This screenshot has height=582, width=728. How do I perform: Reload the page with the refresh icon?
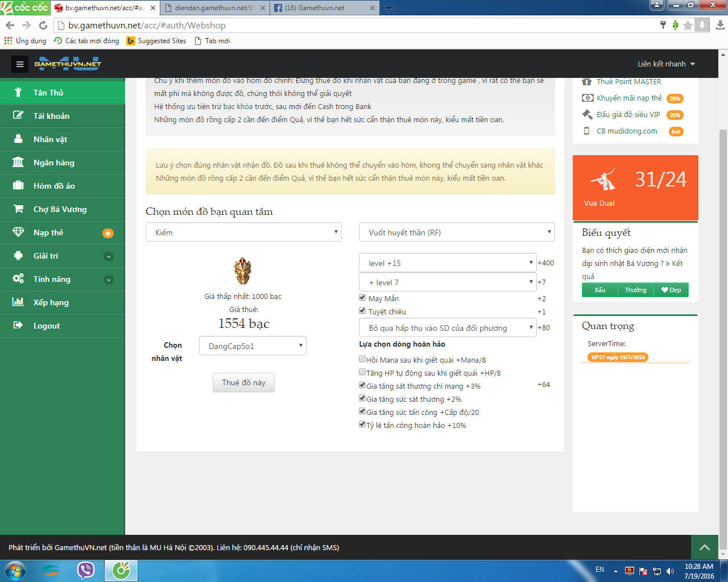click(43, 25)
